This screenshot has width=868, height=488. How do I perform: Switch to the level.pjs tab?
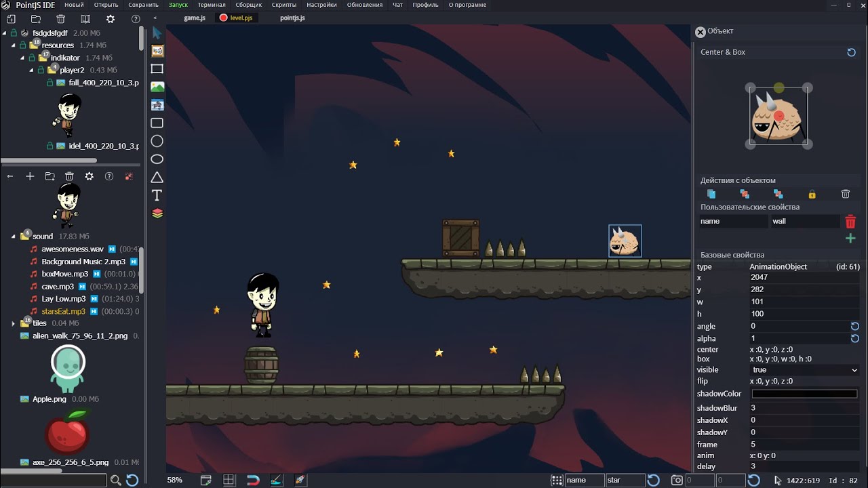236,18
